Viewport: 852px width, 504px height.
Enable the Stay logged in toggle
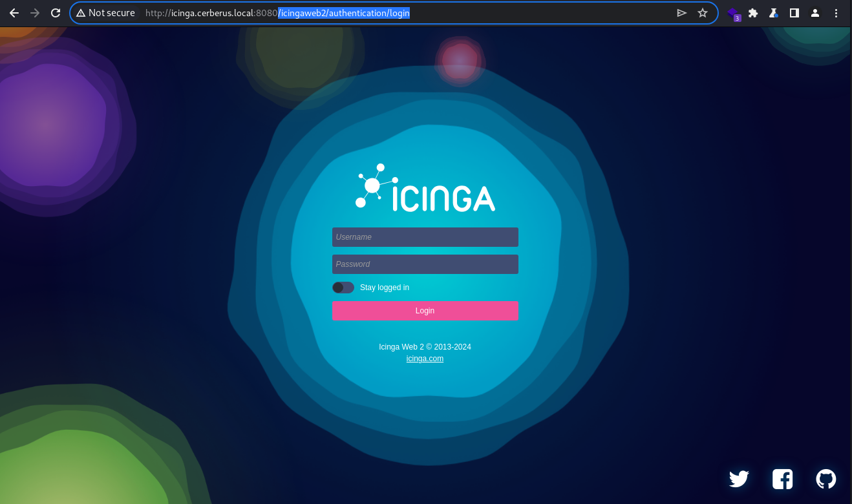pyautogui.click(x=343, y=288)
